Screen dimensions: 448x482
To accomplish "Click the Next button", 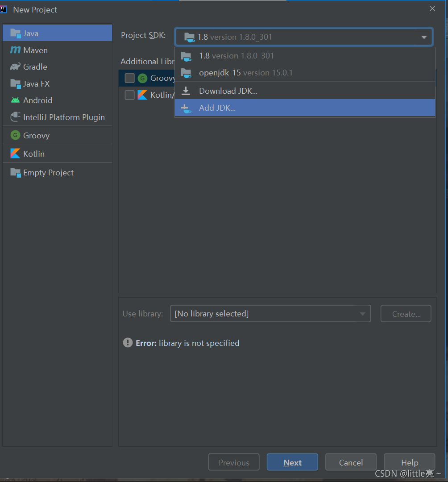I will [x=292, y=462].
